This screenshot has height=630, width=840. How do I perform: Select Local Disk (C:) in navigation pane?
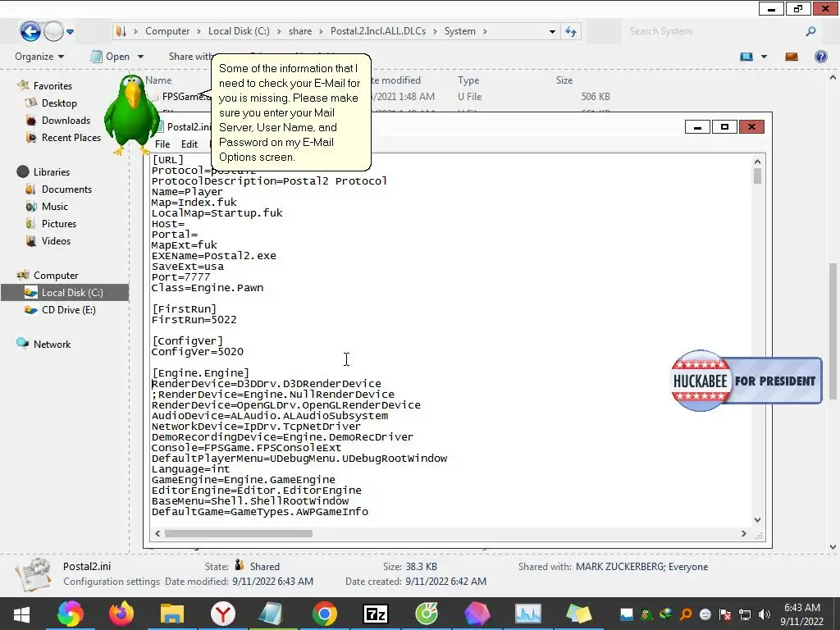coord(65,293)
